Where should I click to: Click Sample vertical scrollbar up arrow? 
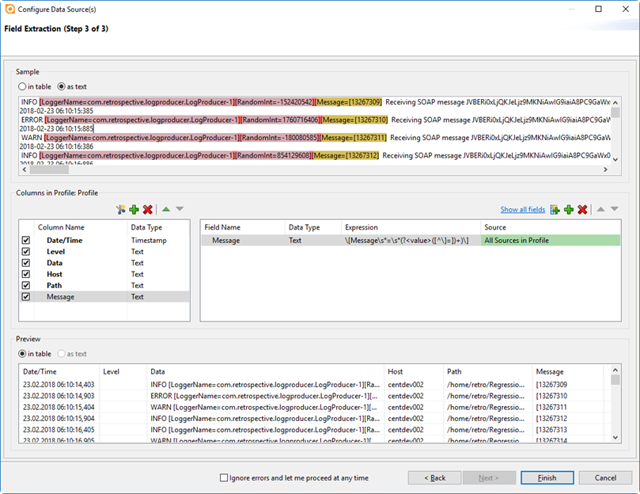616,102
